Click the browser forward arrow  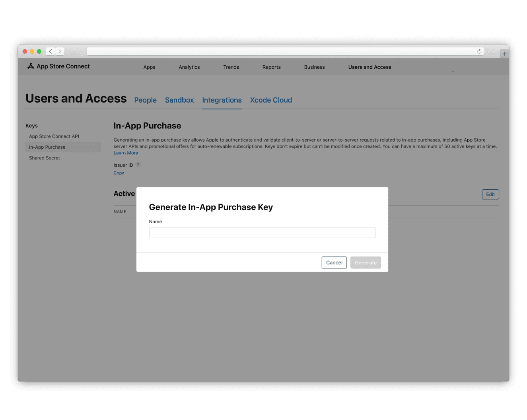pos(60,51)
